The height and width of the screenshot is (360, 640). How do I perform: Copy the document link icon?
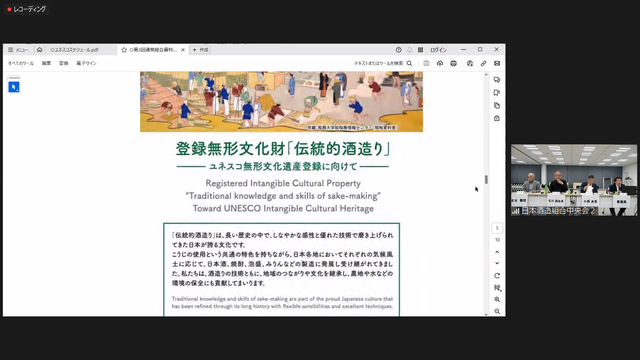point(483,63)
